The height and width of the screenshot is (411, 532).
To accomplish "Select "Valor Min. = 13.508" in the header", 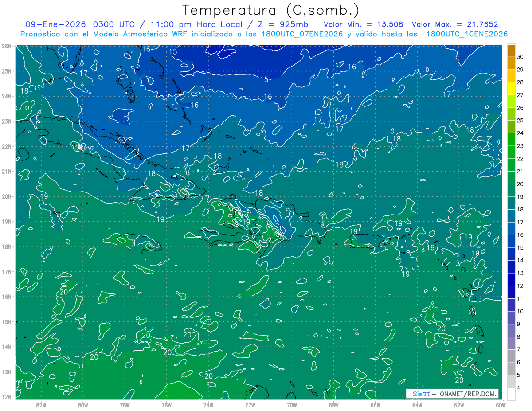I will click(x=364, y=24).
